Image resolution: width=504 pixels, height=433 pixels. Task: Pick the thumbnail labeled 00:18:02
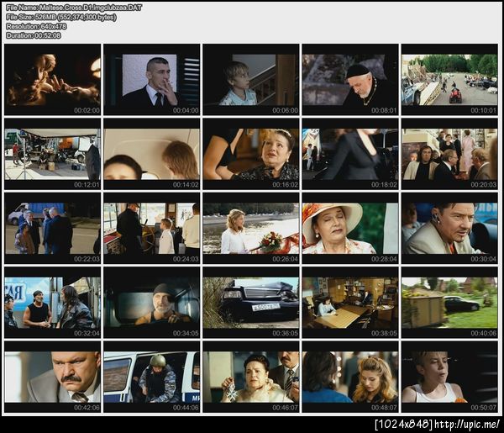[x=350, y=154]
